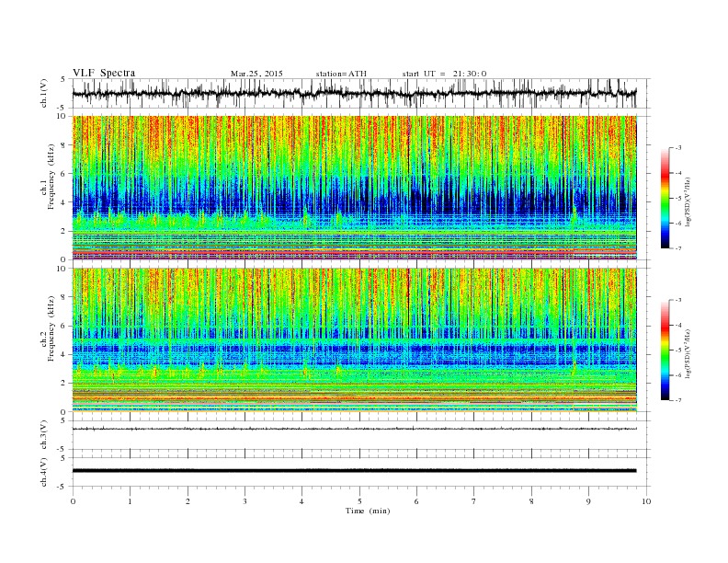Click the 'station=ATH' label
728x563 pixels.
(341, 74)
